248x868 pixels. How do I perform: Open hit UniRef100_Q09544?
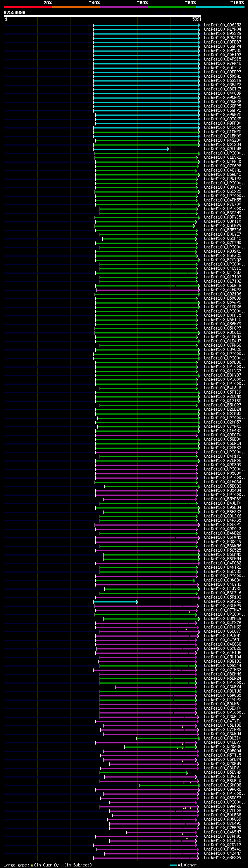point(222,666)
